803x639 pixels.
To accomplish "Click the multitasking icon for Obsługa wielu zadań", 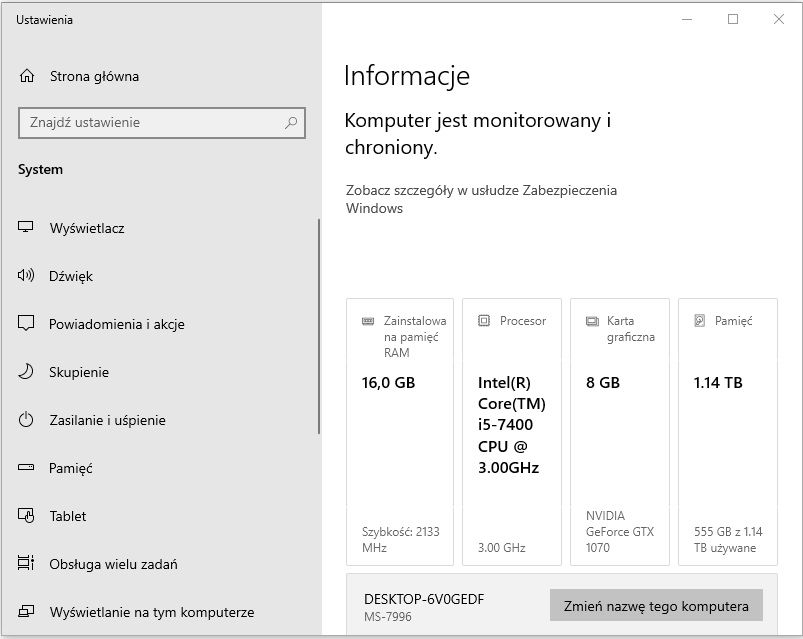I will [x=26, y=563].
